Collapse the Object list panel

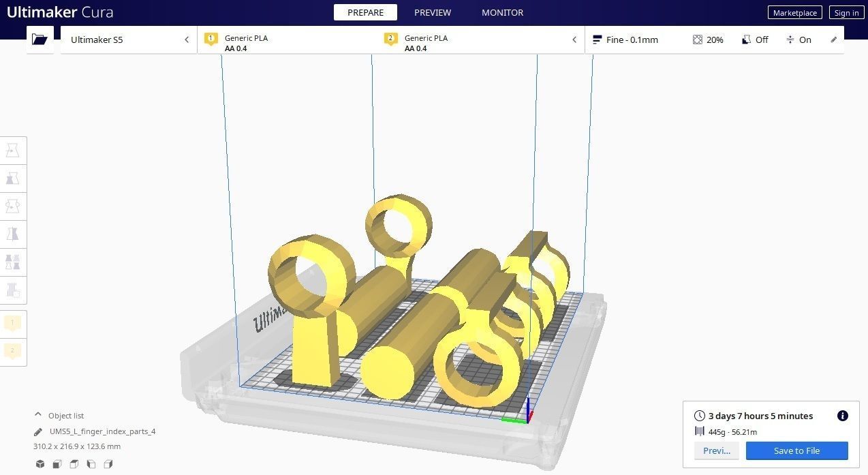click(38, 415)
